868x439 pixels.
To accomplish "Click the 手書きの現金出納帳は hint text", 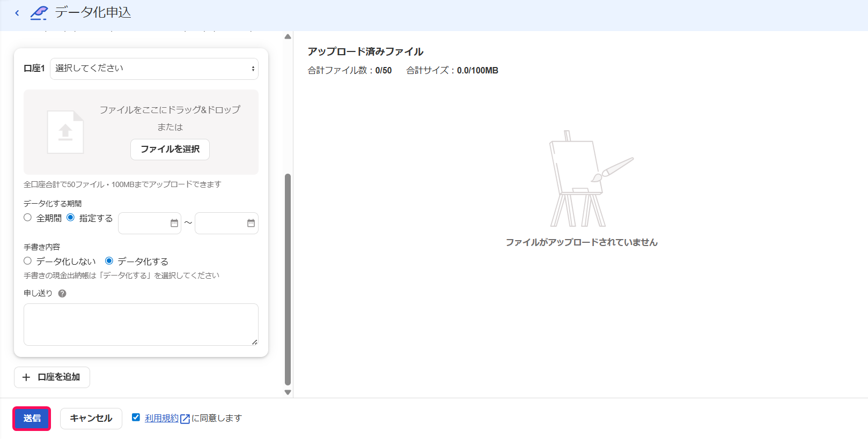I will coord(122,276).
